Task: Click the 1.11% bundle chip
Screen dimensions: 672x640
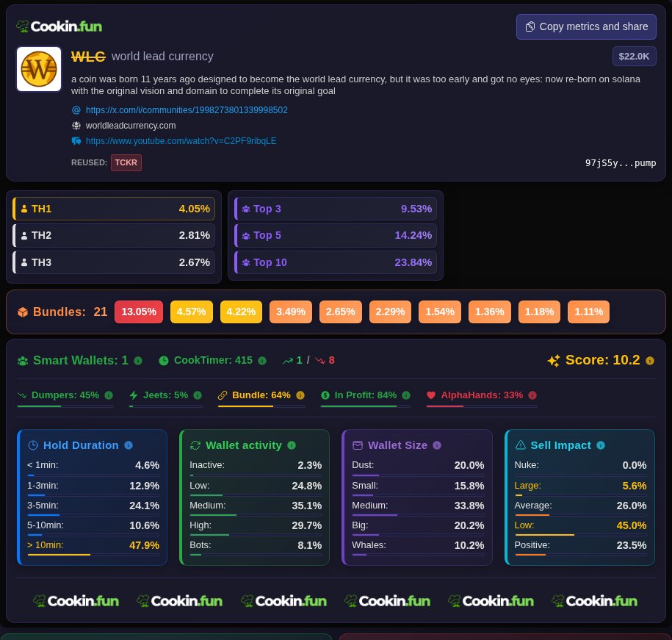Action: pos(588,312)
